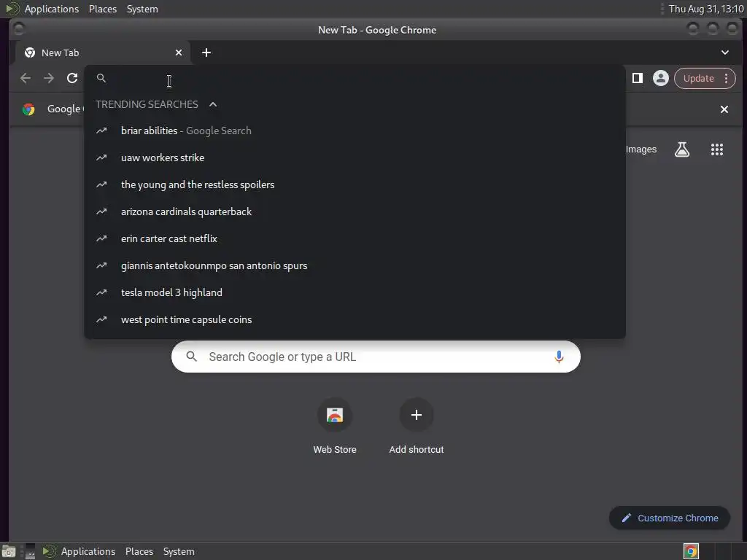Click the Chrome logo in the infobar
The height and width of the screenshot is (560, 747).
(x=28, y=109)
